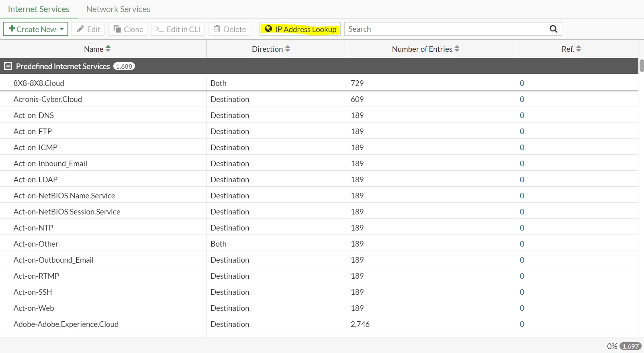Click the 0% status indicator
The image size is (644, 353).
pos(612,346)
